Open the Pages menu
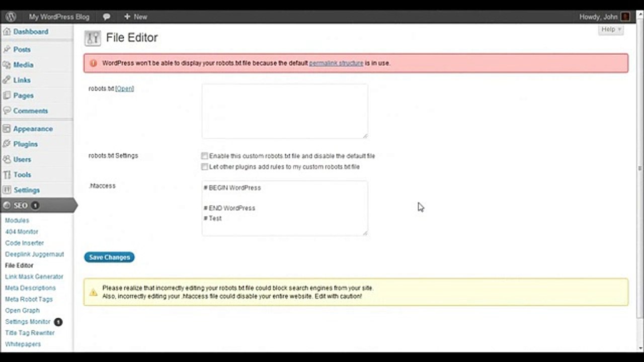This screenshot has width=644, height=362. pos(24,96)
